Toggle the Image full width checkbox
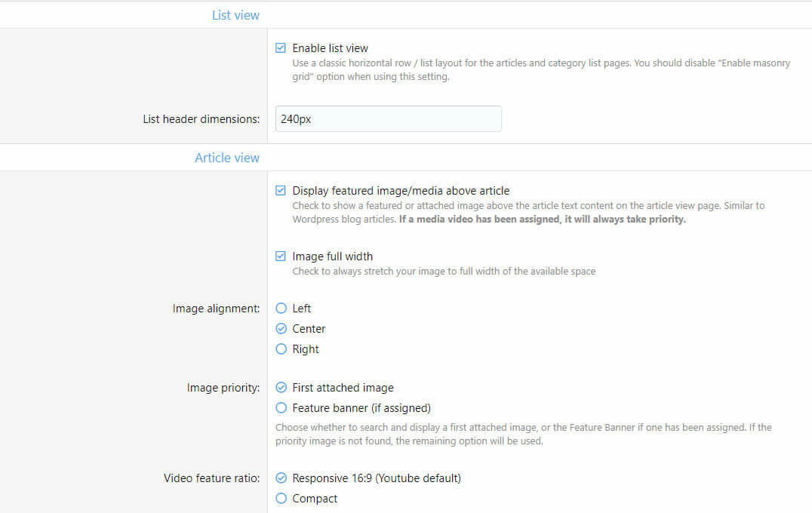812x513 pixels. (x=281, y=256)
